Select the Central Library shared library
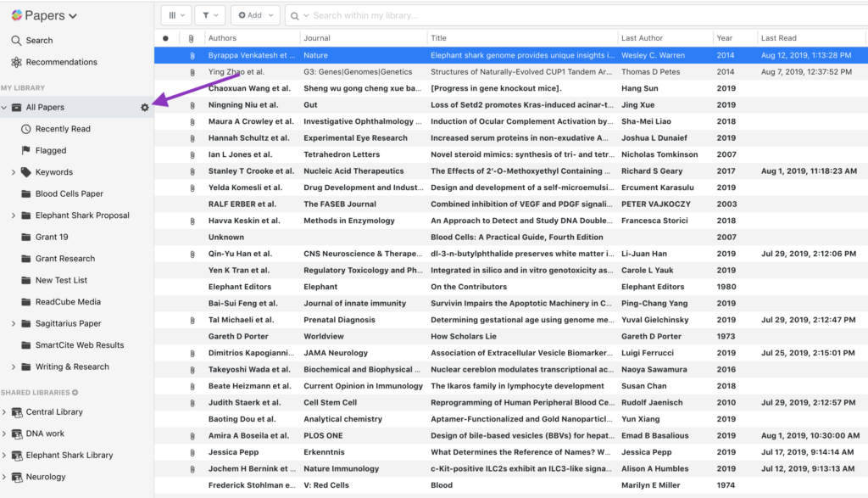This screenshot has height=498, width=868. [54, 412]
